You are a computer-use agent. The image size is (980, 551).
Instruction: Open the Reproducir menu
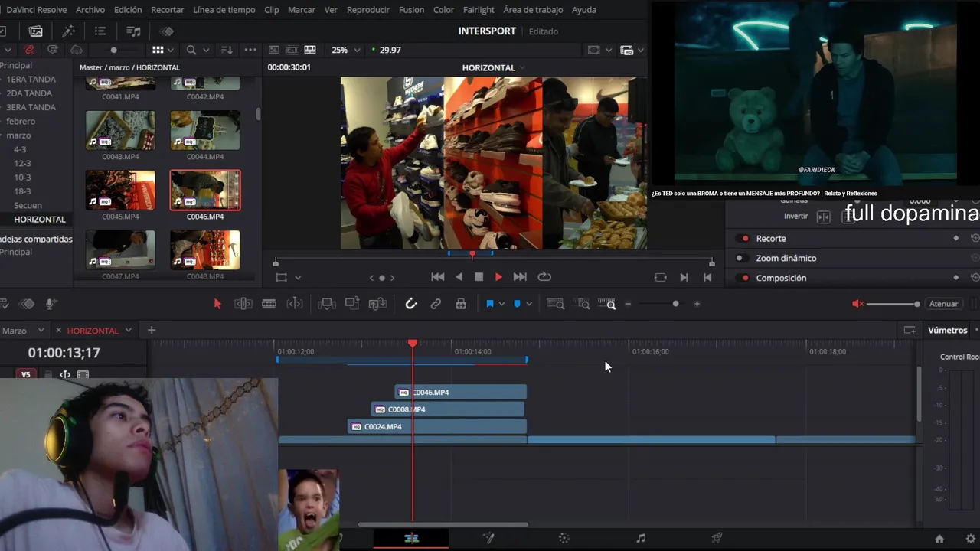pyautogui.click(x=368, y=10)
